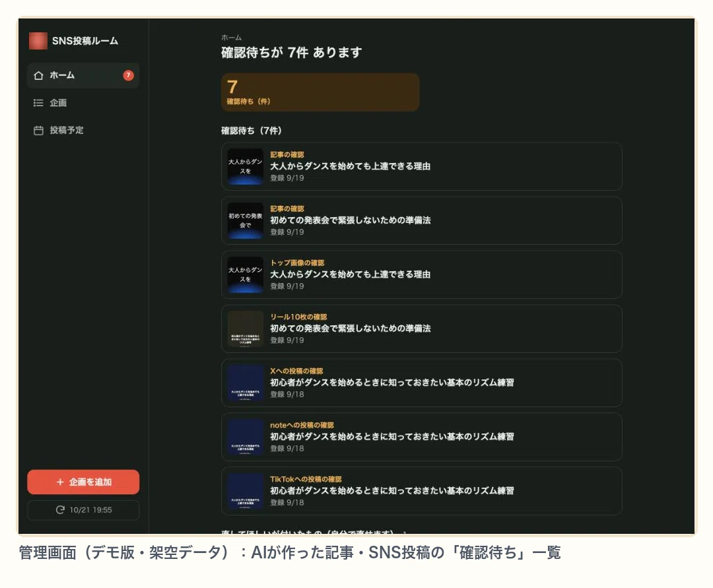Viewport: 713px width, 588px height.
Task: Click the heading 確認待ちが 7件 あります
Action: pos(292,52)
